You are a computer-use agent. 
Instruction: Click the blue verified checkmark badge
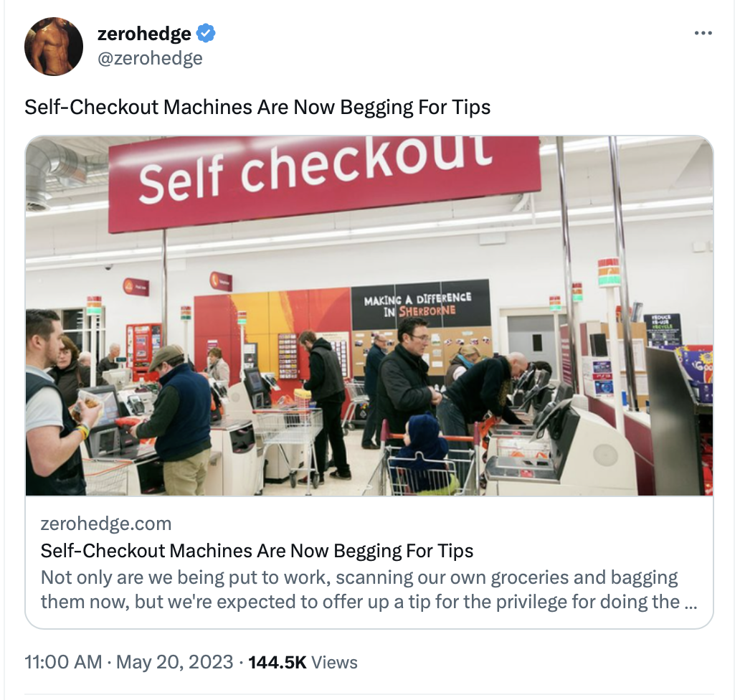click(x=206, y=33)
